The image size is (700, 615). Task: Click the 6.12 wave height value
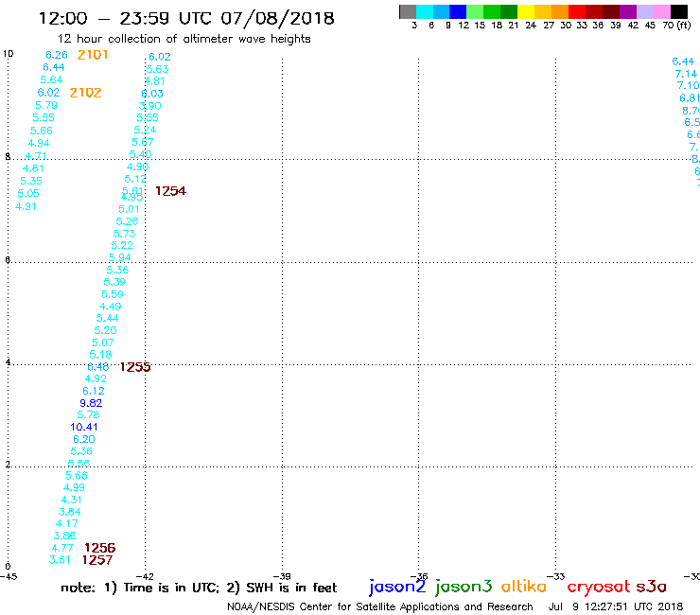pyautogui.click(x=94, y=391)
